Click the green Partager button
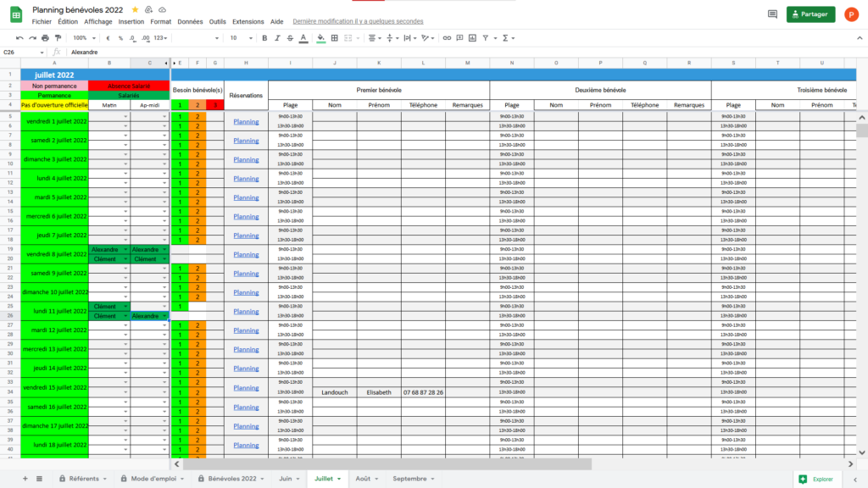This screenshot has width=868, height=488. tap(810, 14)
